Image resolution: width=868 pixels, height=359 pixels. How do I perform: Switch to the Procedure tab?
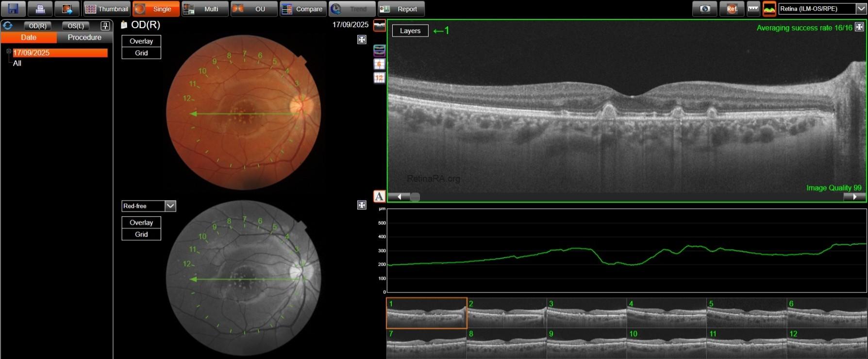84,37
